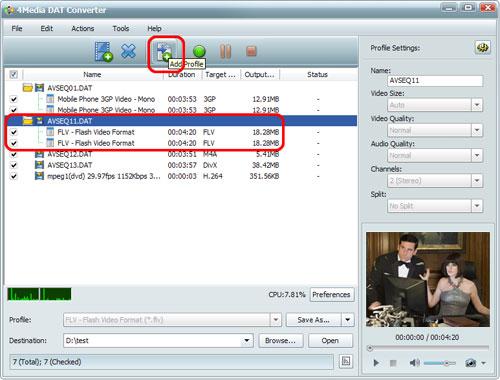Open the Channels dropdown
Viewport: 500px width, 380px height.
(x=477, y=181)
